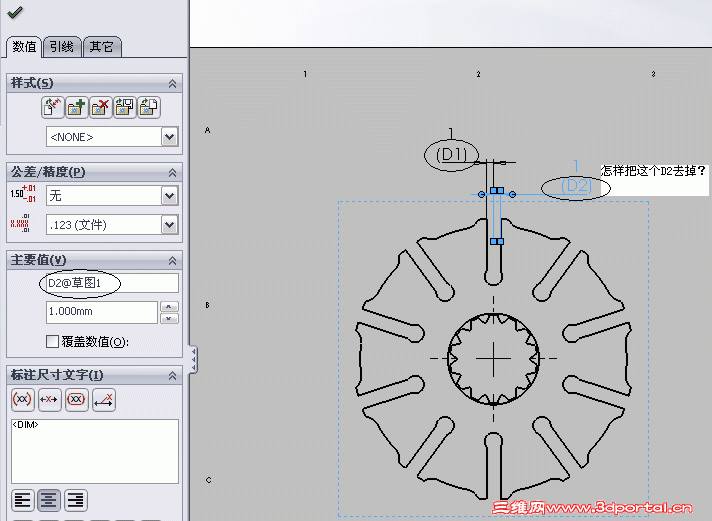This screenshot has height=521, width=712.
Task: Click the blue handle left of the D2 dimension line
Action: pyautogui.click(x=481, y=194)
